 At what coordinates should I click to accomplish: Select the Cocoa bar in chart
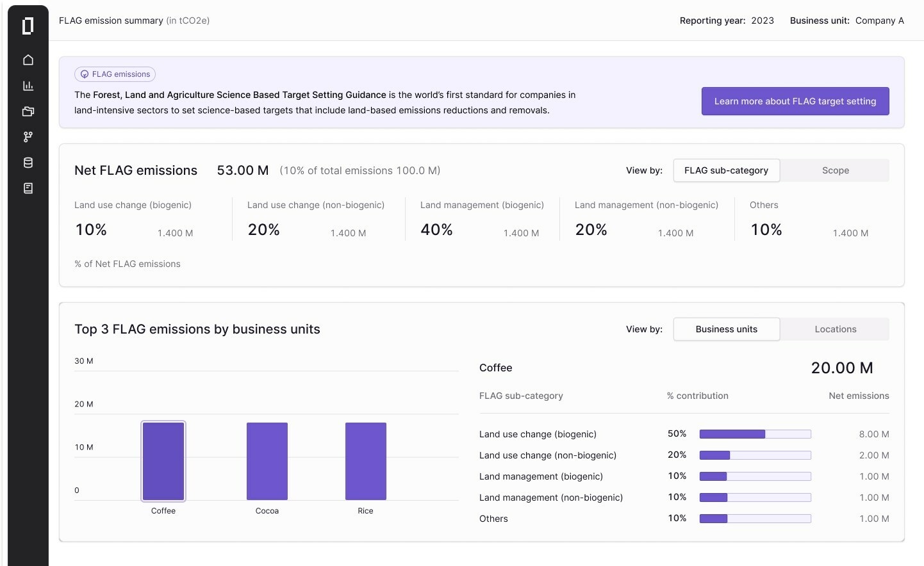pyautogui.click(x=267, y=461)
